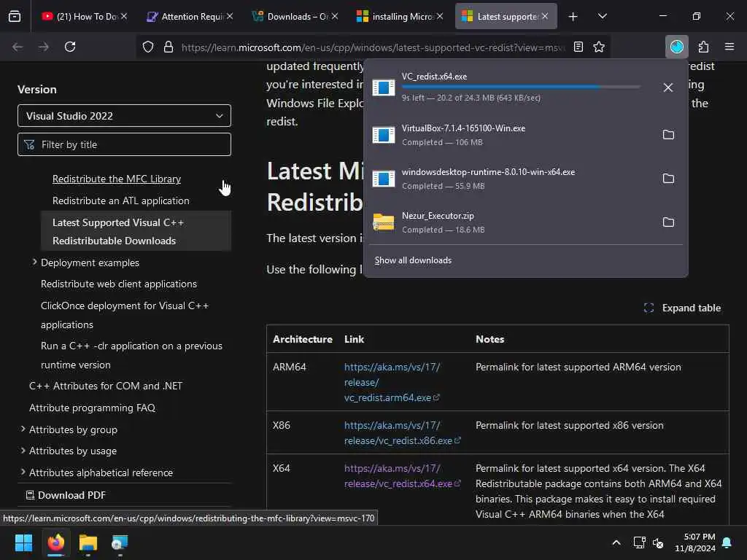Viewport: 747px width, 560px height.
Task: Go back to previous page
Action: pos(18,47)
